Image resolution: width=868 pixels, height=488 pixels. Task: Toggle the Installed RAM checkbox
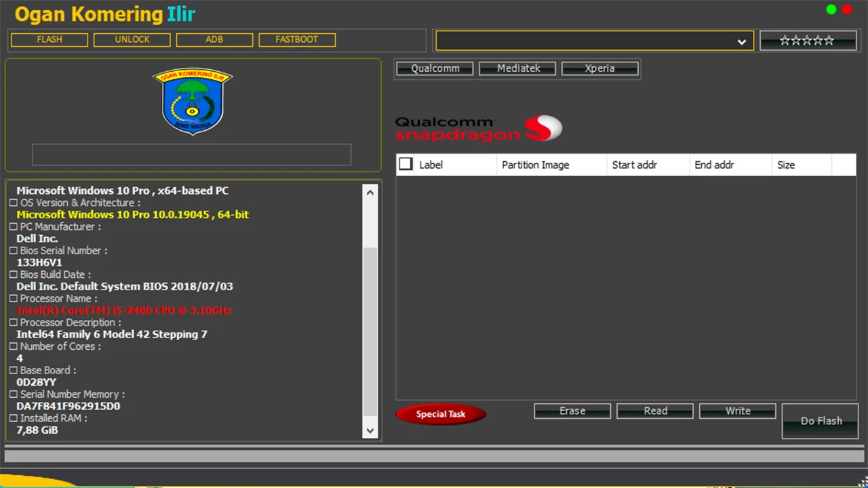pos(13,418)
